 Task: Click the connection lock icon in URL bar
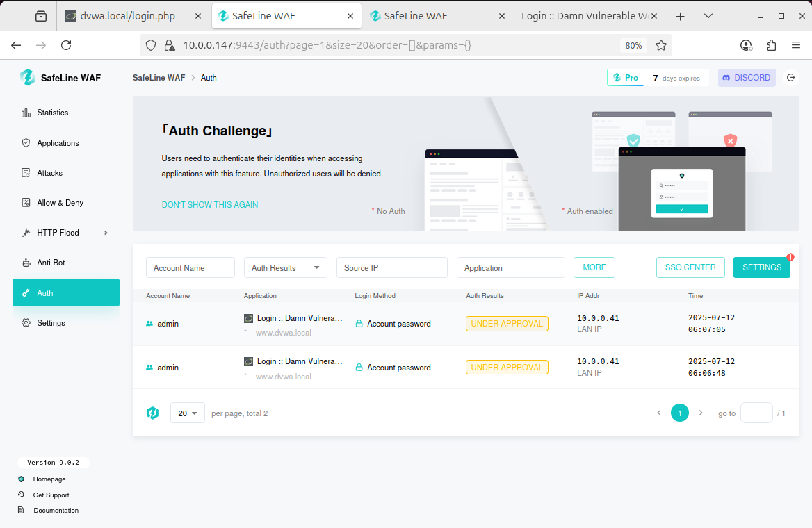coord(170,45)
